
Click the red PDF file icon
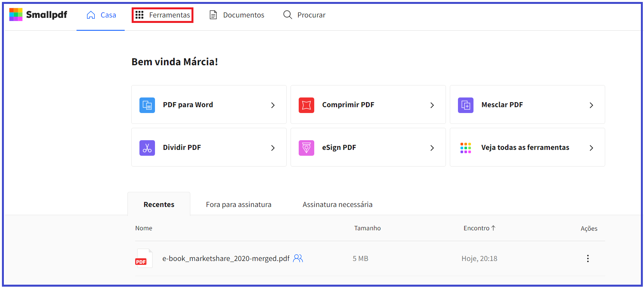pyautogui.click(x=144, y=258)
